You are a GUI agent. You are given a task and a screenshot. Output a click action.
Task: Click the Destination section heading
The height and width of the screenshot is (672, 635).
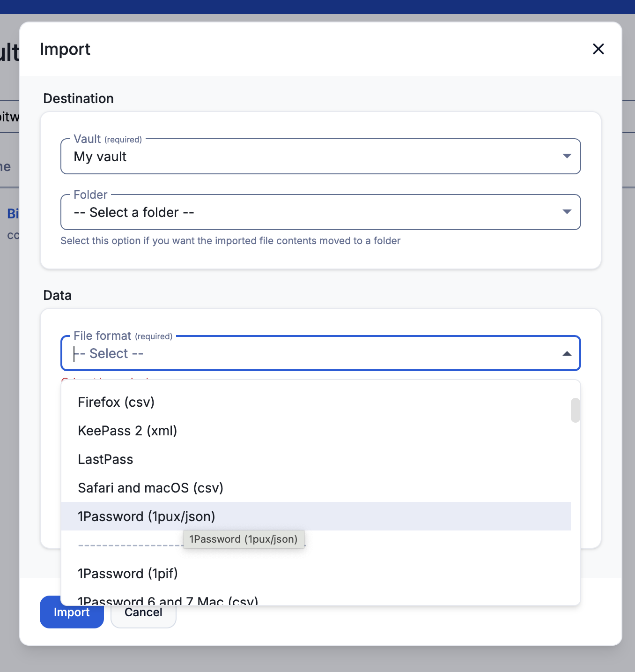tap(79, 98)
